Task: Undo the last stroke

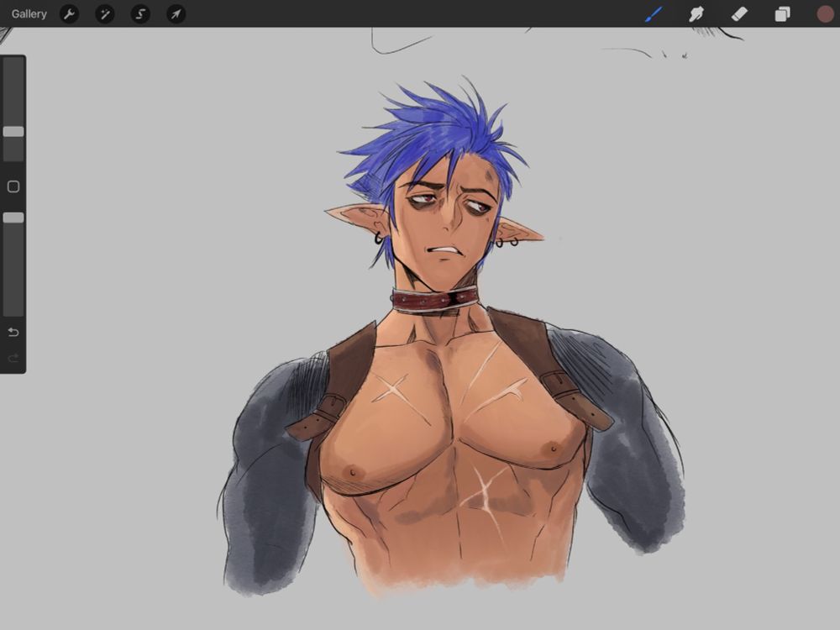Action: (x=13, y=332)
